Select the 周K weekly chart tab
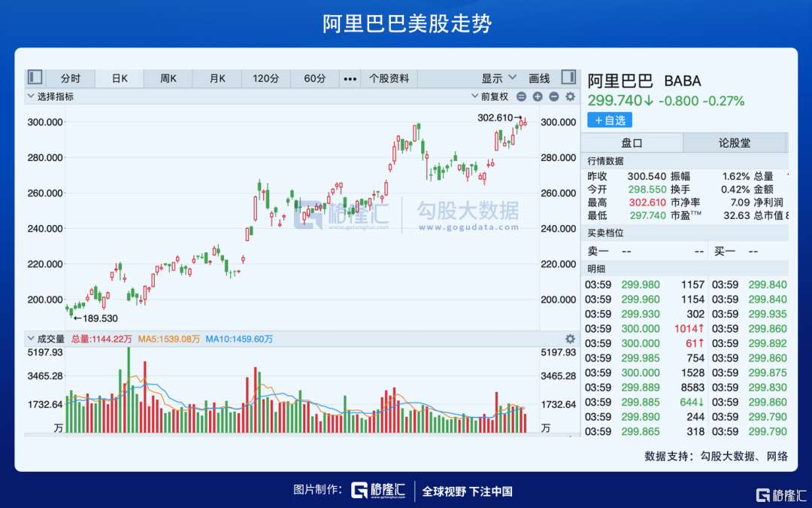812x508 pixels. click(168, 79)
